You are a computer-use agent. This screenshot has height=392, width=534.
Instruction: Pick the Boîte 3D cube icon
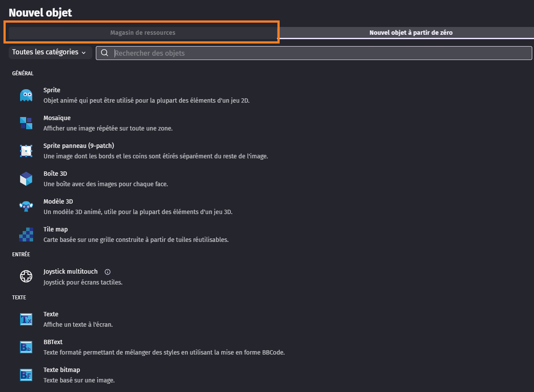click(26, 179)
